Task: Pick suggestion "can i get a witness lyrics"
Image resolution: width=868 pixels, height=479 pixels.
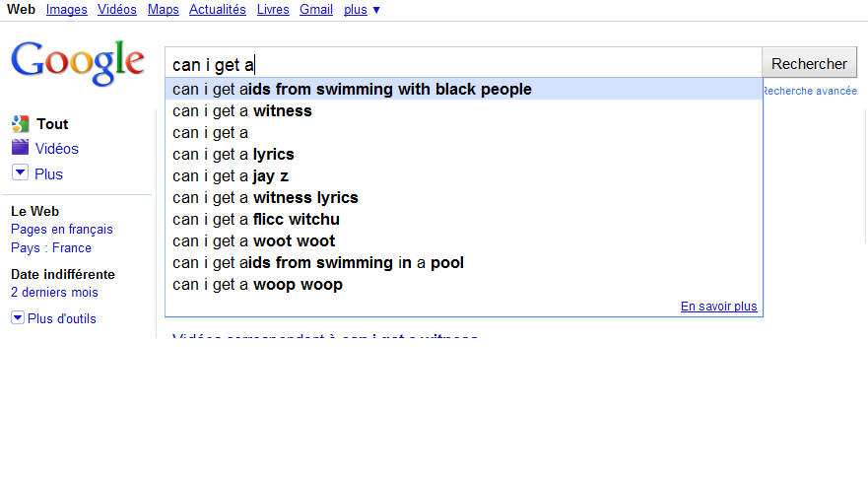Action: click(x=265, y=198)
